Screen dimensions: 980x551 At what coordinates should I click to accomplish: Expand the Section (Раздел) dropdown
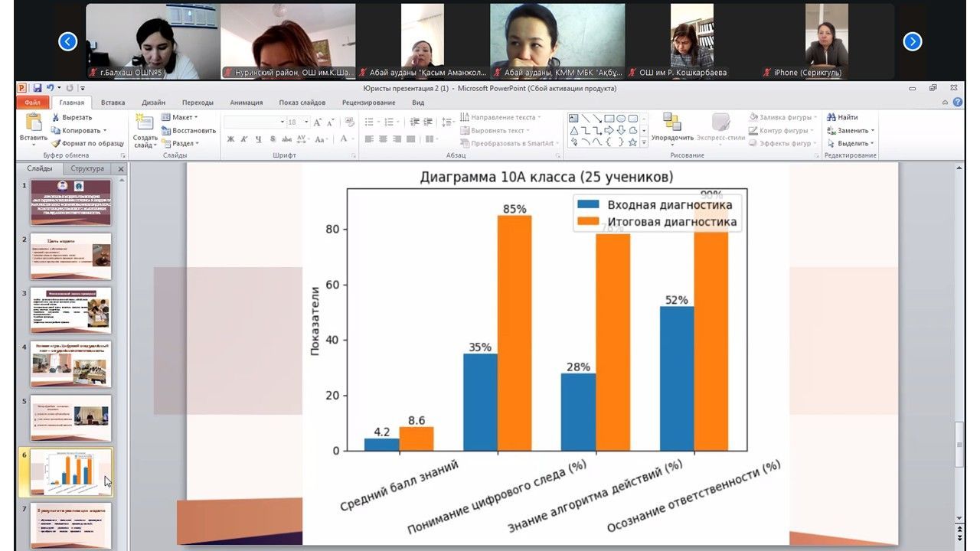pyautogui.click(x=197, y=143)
